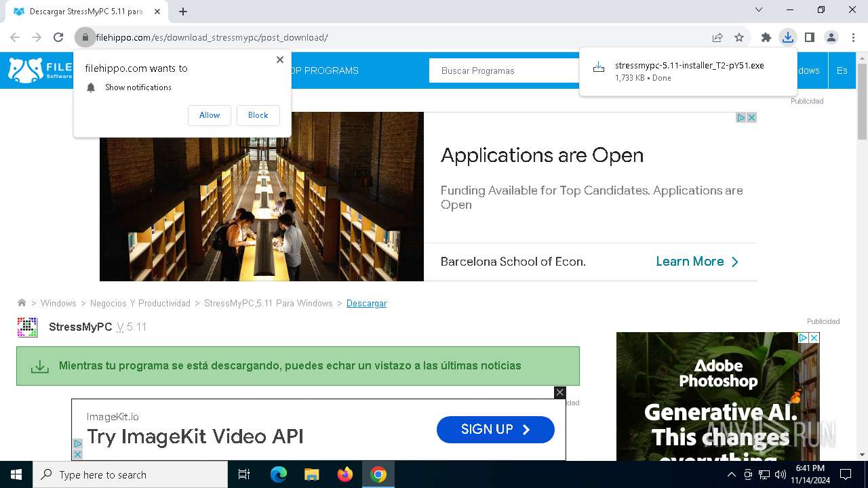Bookmark this page with star icon
Screen dimensions: 868x488
tap(739, 37)
